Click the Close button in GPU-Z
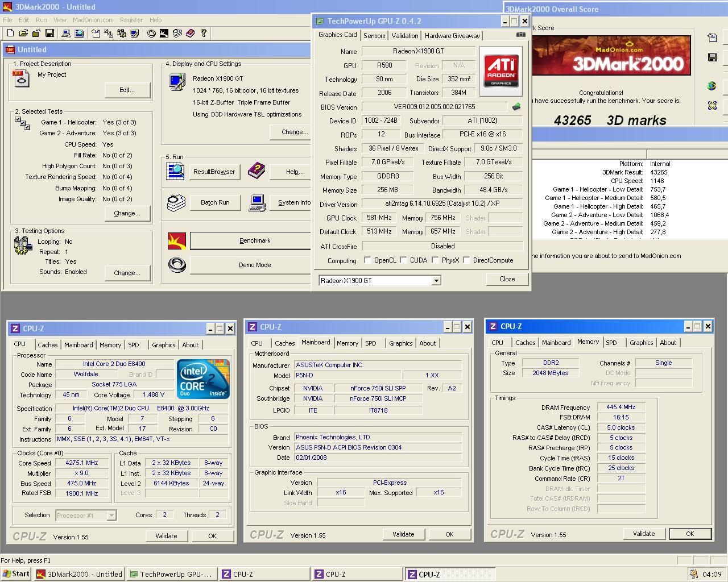The image size is (728, 582). pyautogui.click(x=507, y=279)
